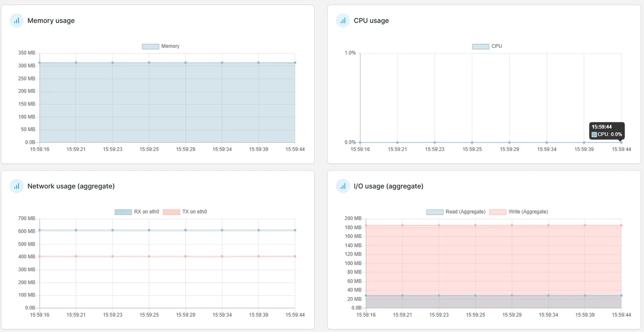Toggle the Read (Aggregate) legend item
This screenshot has width=644, height=332.
click(456, 212)
